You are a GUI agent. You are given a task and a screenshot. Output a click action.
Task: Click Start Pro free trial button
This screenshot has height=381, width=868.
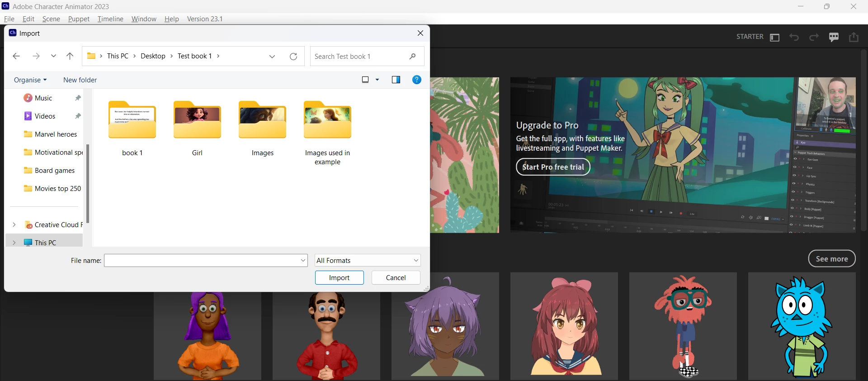[x=553, y=167]
